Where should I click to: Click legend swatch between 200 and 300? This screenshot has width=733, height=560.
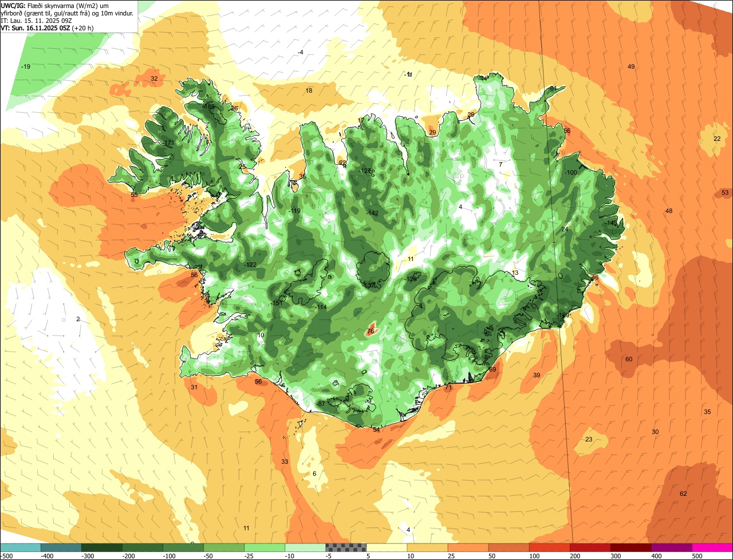click(x=589, y=547)
